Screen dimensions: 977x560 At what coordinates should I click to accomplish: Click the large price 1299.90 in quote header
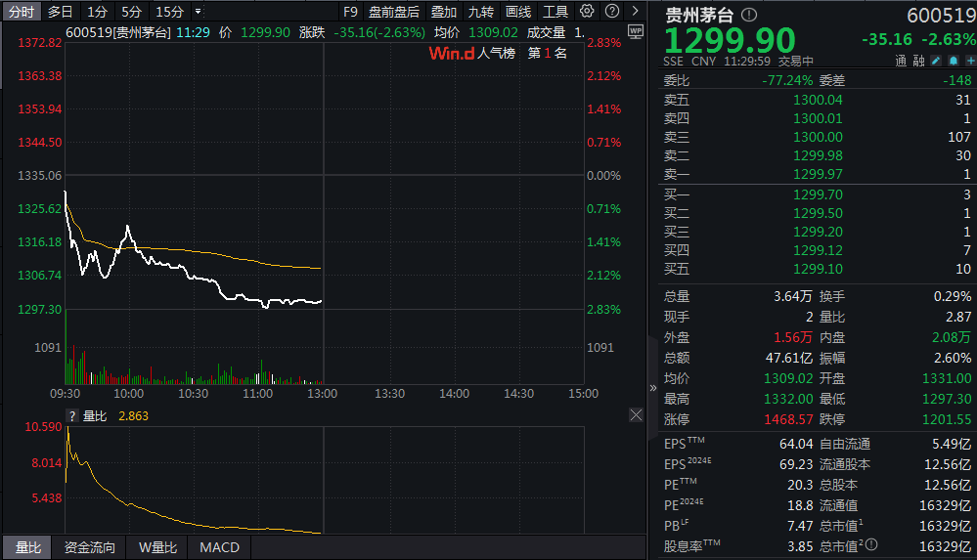[x=730, y=40]
